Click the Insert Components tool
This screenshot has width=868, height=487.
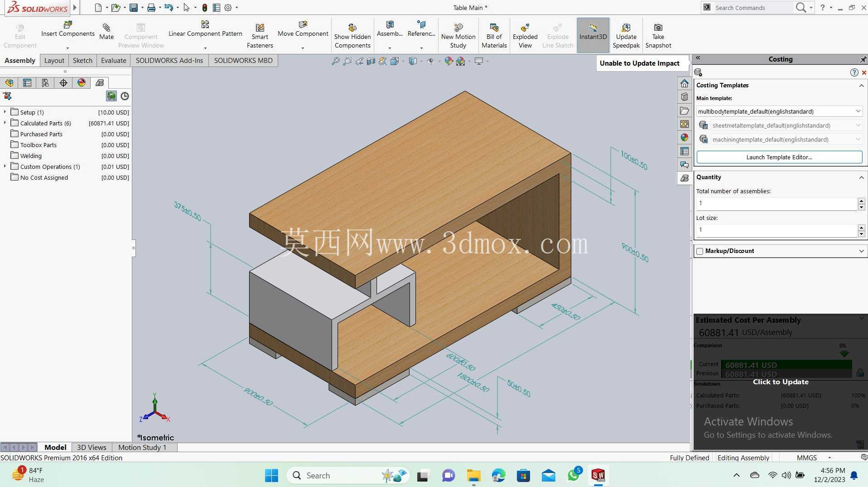coord(68,29)
